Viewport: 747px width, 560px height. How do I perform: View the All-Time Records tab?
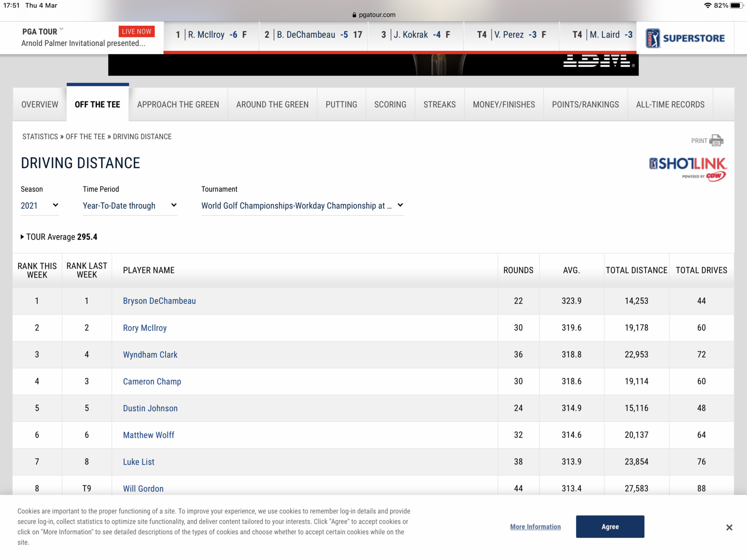[x=670, y=105]
